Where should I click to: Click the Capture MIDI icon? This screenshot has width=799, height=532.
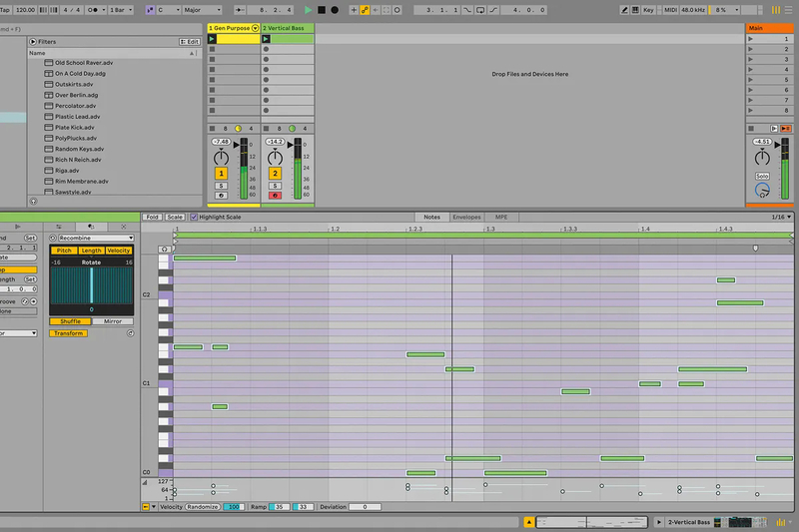pos(387,10)
